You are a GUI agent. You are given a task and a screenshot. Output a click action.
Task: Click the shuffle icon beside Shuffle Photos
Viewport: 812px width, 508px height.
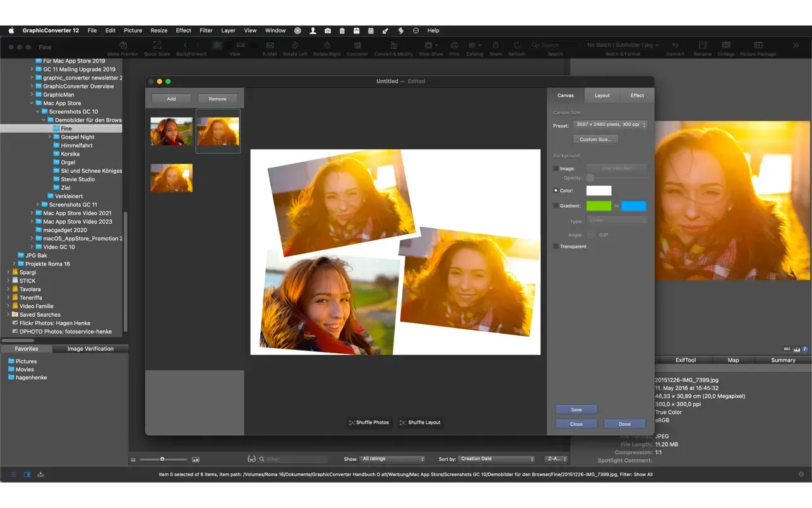pos(352,423)
